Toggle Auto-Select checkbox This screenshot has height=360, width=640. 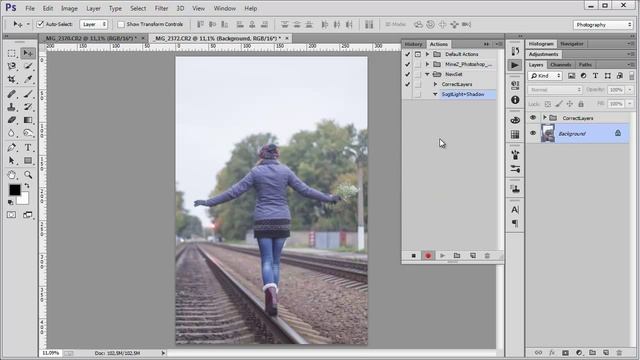coord(40,24)
